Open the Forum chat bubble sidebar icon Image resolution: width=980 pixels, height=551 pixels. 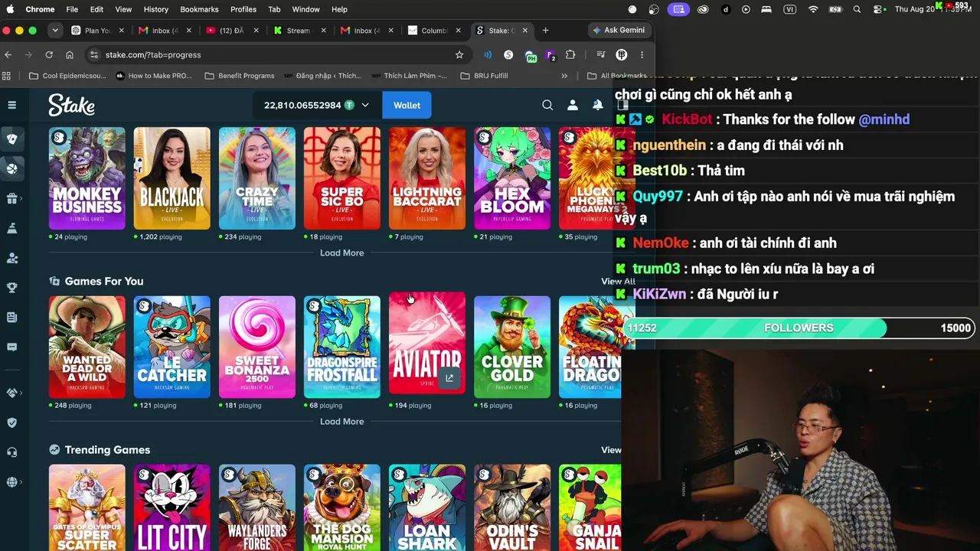tap(12, 347)
